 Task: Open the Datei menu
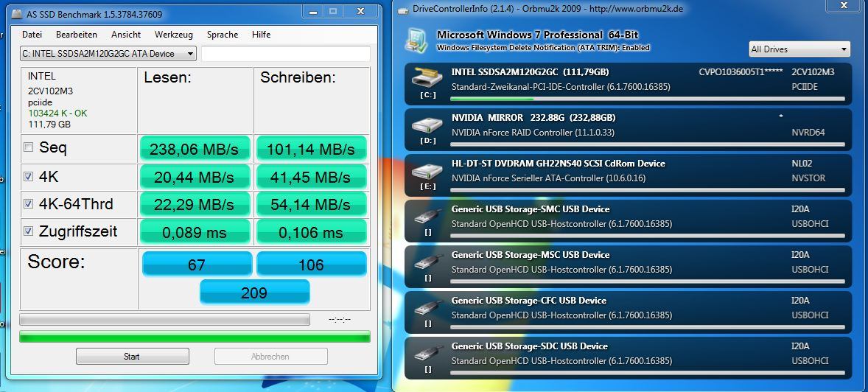pos(32,35)
